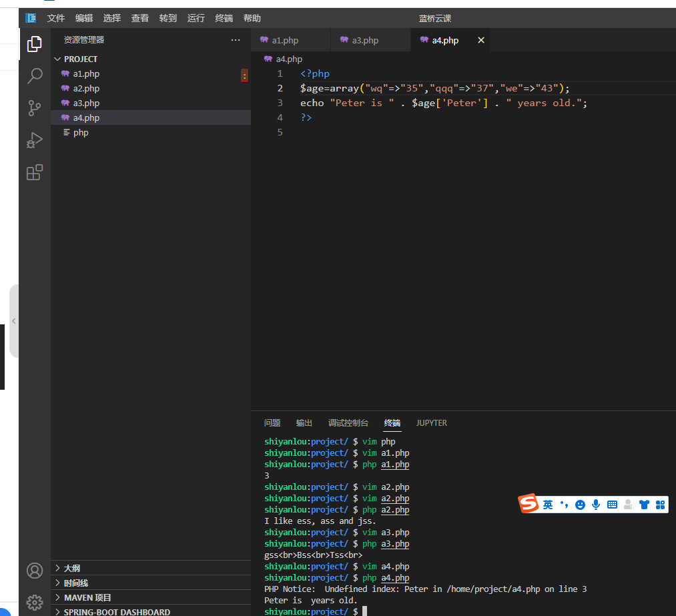Viewport: 676px width, 616px height.
Task: Close the a4.php editor tab
Action: (x=481, y=40)
